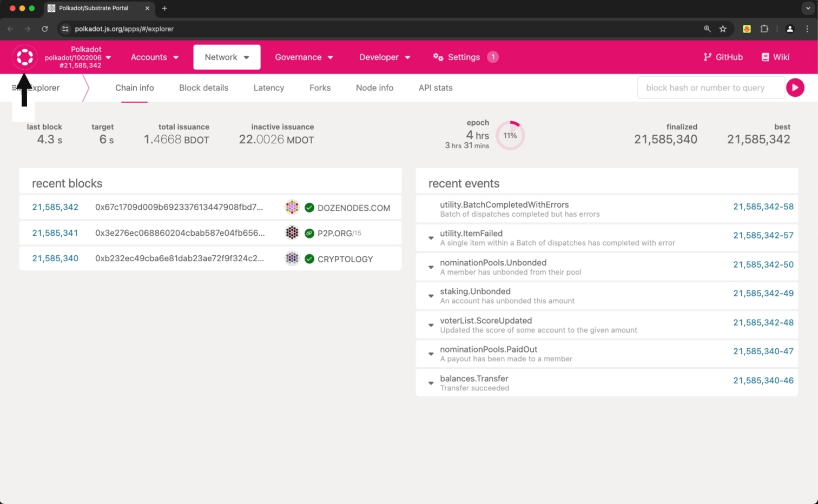
Task: Expand the balances.Transfer event
Action: click(x=431, y=383)
